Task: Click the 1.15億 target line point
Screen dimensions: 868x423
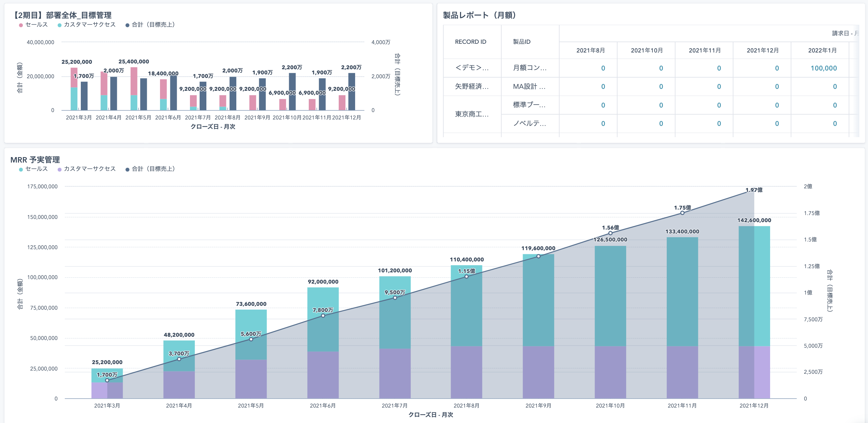Action: point(466,277)
